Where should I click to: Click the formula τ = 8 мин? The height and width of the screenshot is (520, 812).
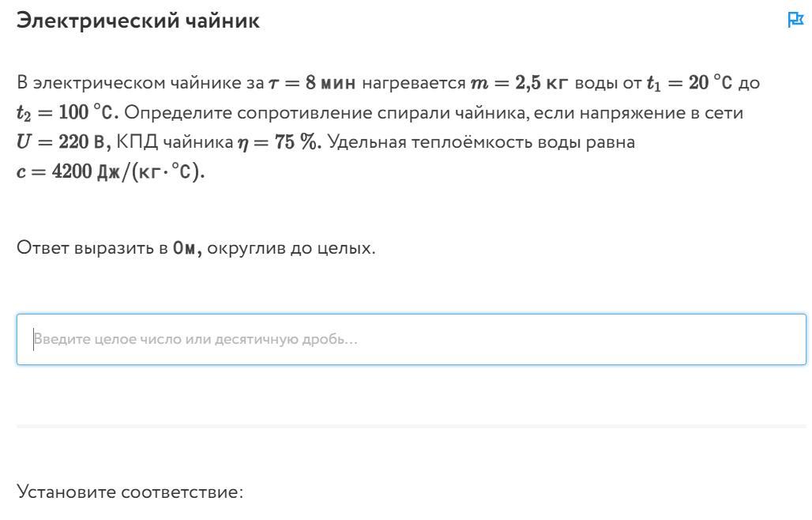pos(312,83)
